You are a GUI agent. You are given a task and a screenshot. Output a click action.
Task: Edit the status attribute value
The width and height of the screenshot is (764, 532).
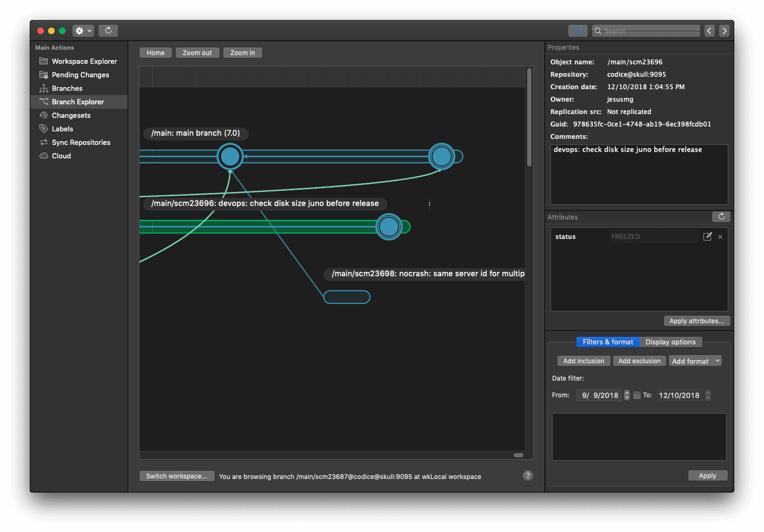(x=708, y=236)
